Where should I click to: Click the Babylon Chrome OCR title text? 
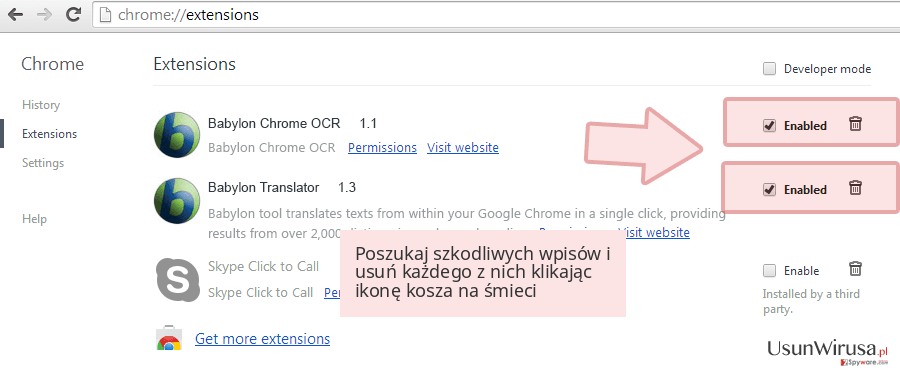[274, 123]
